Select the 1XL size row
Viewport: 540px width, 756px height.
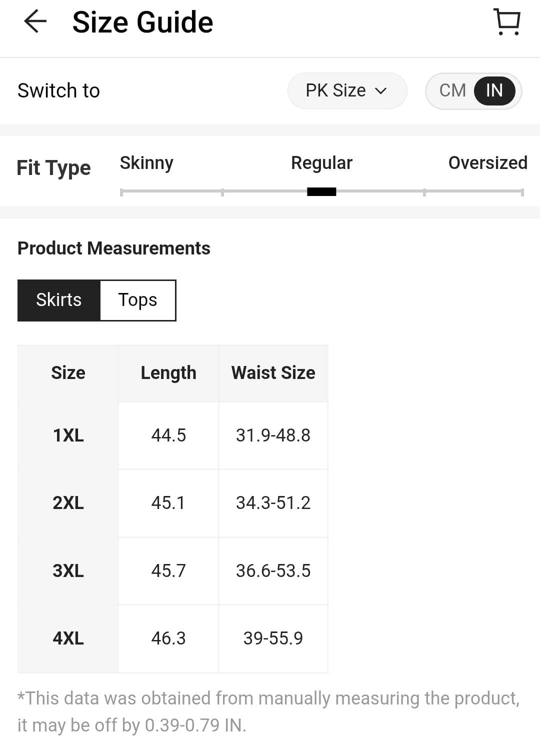(x=173, y=435)
